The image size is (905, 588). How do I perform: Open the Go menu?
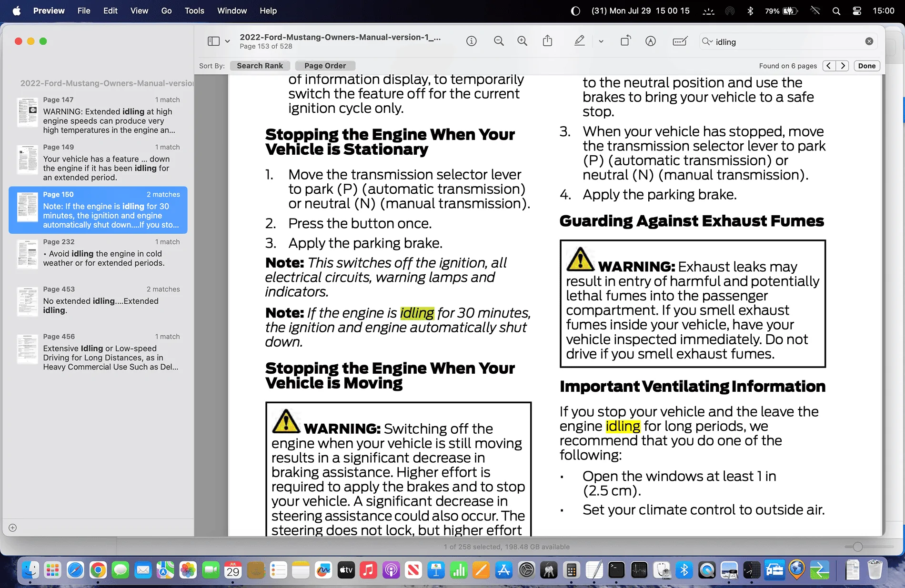166,10
